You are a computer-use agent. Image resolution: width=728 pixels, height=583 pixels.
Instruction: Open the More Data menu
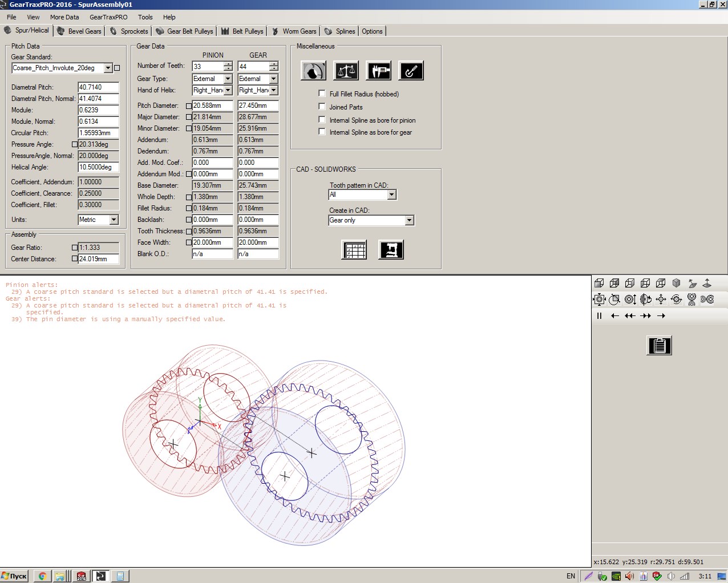click(64, 17)
